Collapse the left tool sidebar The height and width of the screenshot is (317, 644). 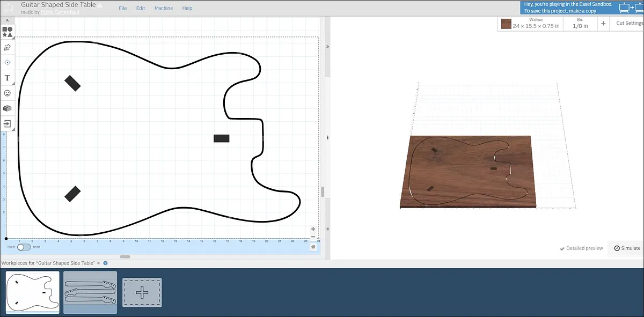[x=8, y=20]
